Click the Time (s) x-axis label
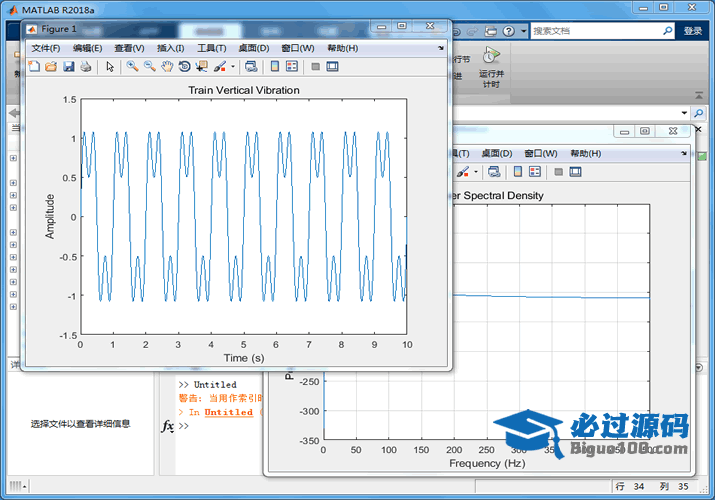The image size is (715, 500). (244, 358)
